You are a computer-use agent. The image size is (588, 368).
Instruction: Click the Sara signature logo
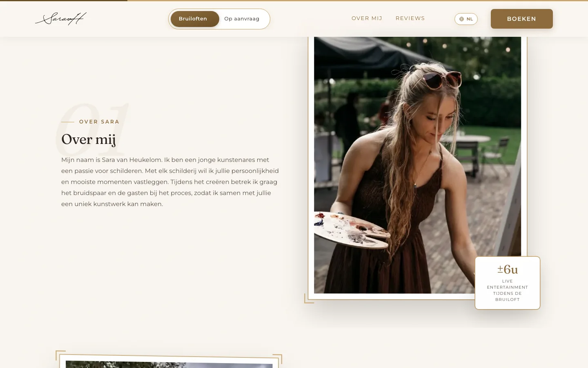tap(61, 19)
